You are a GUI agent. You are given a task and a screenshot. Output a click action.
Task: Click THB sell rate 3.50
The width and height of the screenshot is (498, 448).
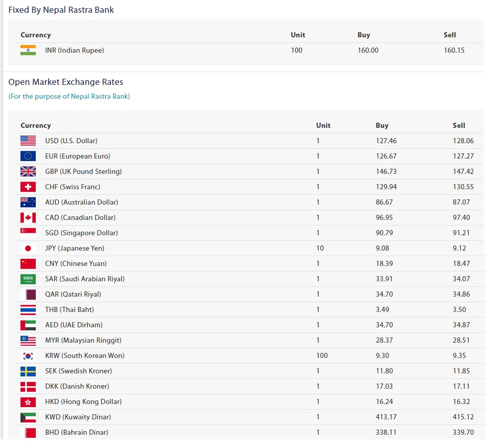click(x=459, y=310)
